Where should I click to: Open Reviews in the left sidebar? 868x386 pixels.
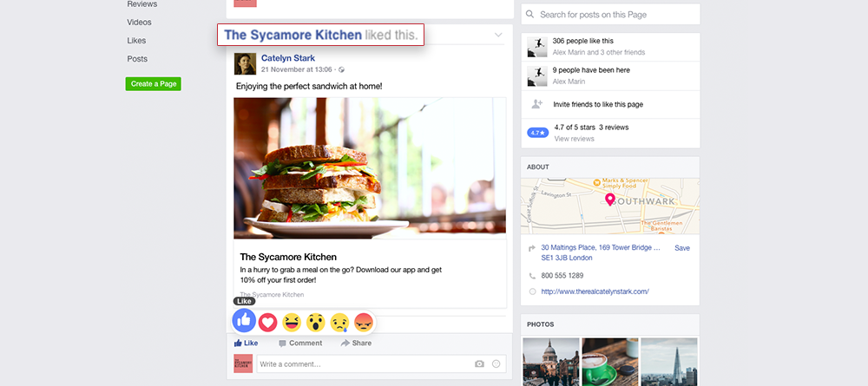pyautogui.click(x=142, y=3)
